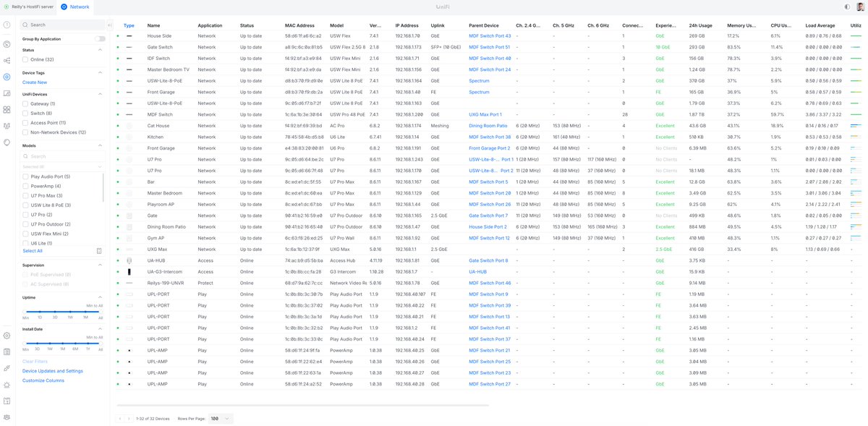This screenshot has width=868, height=426.
Task: Click the AP icon for Cat House row
Action: pyautogui.click(x=129, y=126)
